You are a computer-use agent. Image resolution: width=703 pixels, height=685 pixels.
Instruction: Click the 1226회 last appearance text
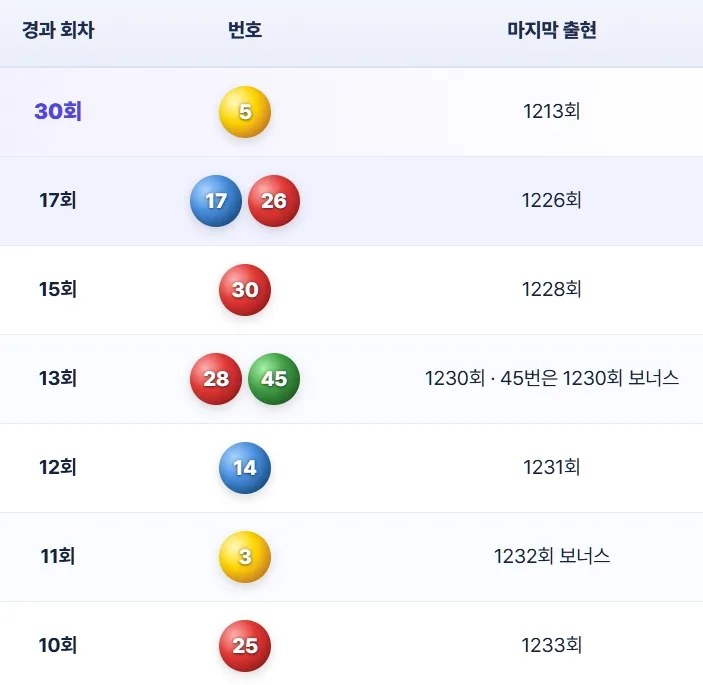(551, 200)
